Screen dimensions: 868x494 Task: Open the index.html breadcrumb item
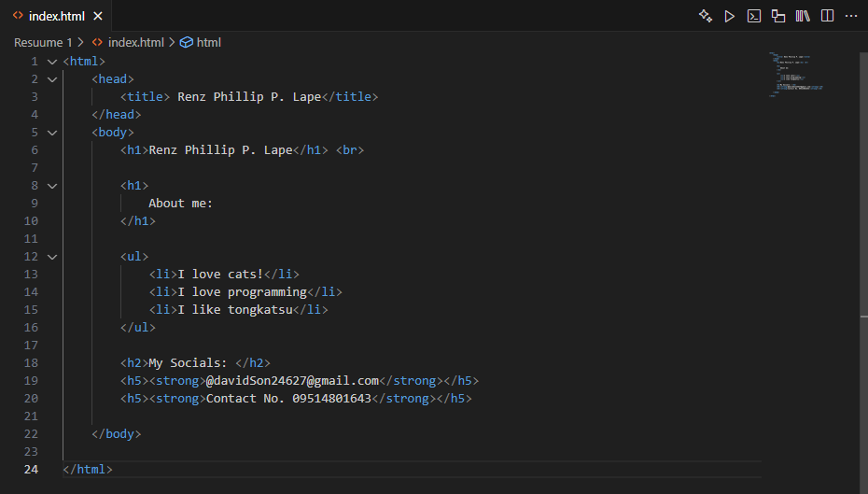click(135, 42)
